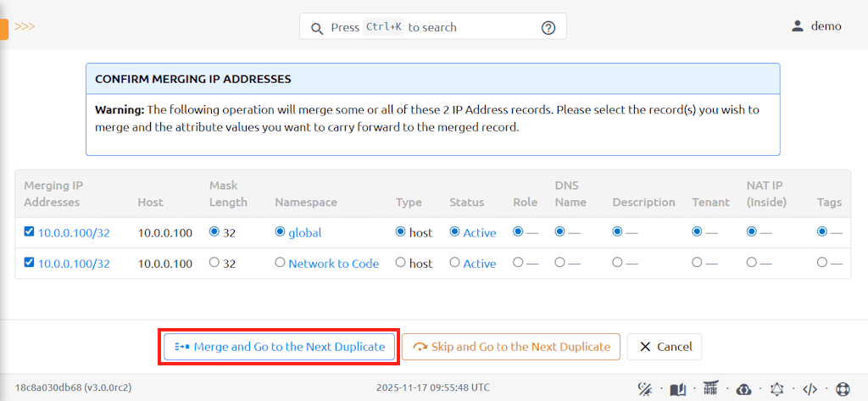Screen dimensions: 868x401
Task: Click the search help question mark icon
Action: pos(548,27)
